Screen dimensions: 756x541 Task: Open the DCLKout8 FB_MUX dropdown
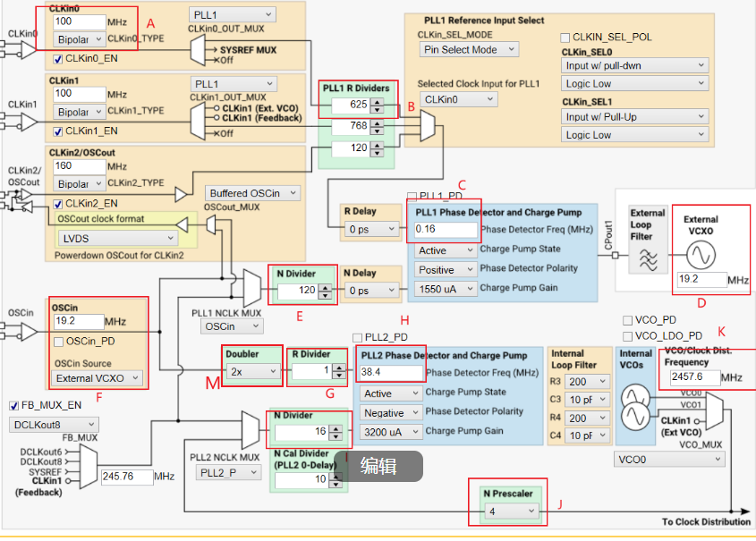(54, 425)
